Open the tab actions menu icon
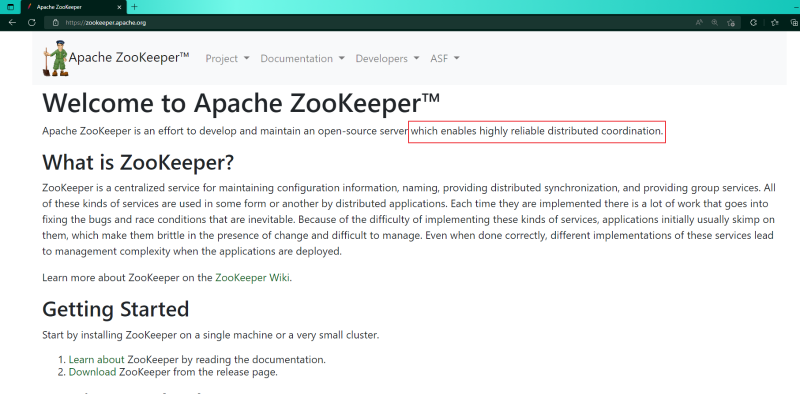The width and height of the screenshot is (800, 394). coord(10,7)
